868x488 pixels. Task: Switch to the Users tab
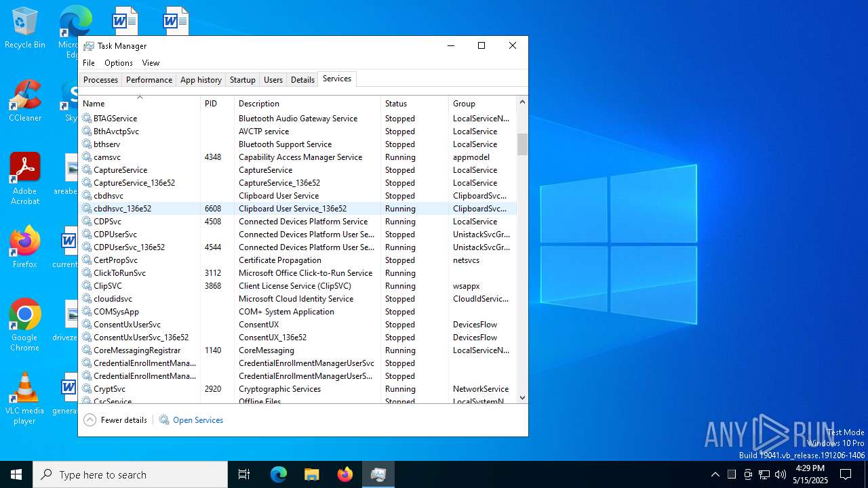coord(273,80)
